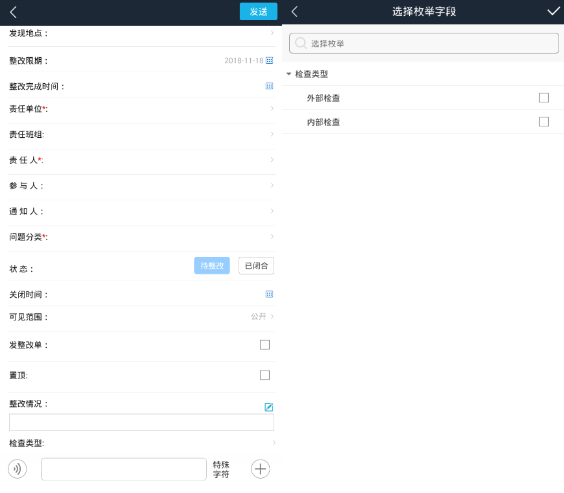
Task: Tap edit icon beside 整改情况
Action: pyautogui.click(x=269, y=407)
